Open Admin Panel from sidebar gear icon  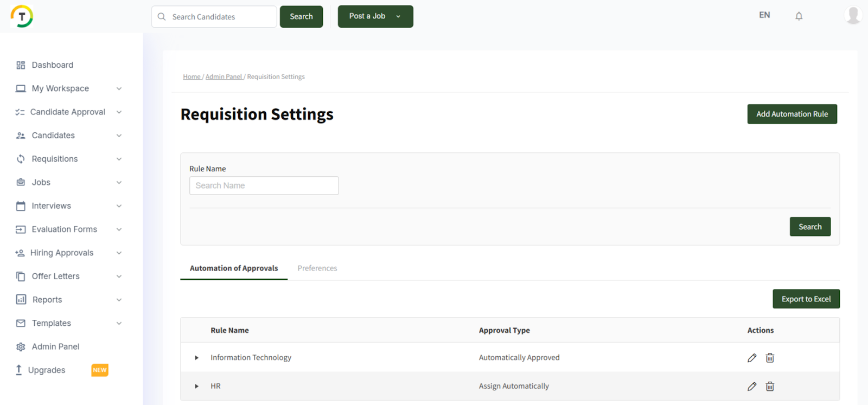click(x=21, y=347)
